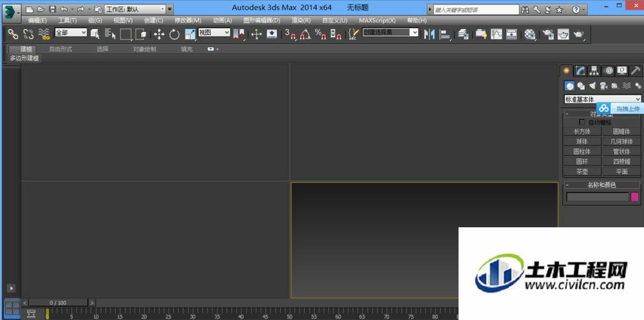The image size is (644, 320).
Task: Select the Geometry category button
Action: (x=569, y=86)
